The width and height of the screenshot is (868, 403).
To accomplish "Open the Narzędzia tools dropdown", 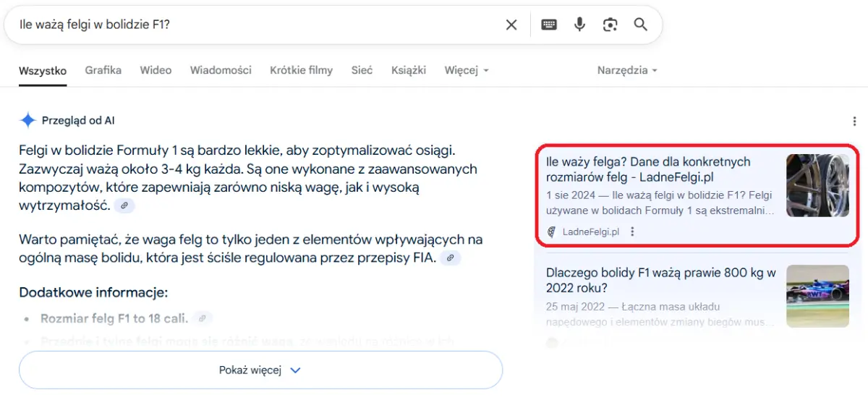I will tap(626, 70).
